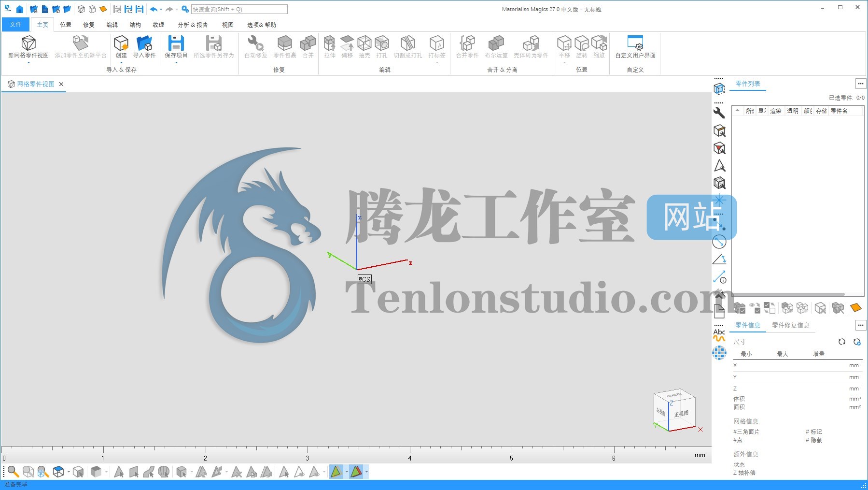The image size is (868, 490).
Task: Click the 创建 (create part) icon
Action: coord(121,43)
